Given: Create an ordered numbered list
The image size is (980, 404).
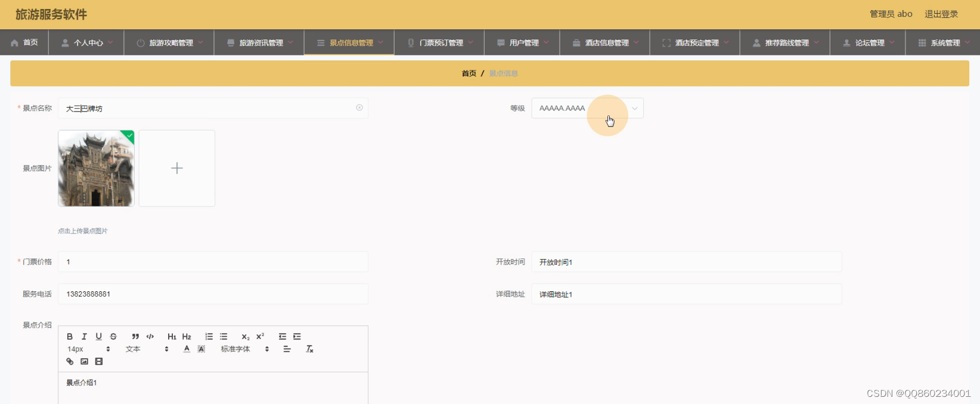Looking at the screenshot, I should tap(209, 337).
